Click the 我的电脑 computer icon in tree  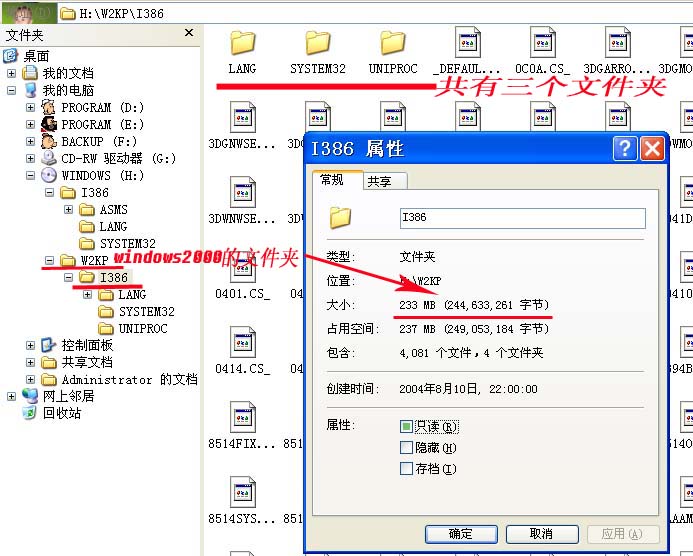click(x=30, y=90)
